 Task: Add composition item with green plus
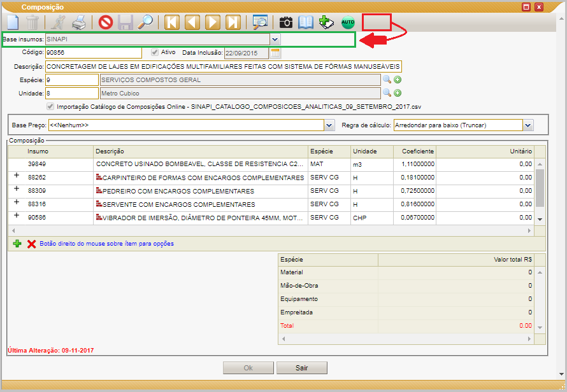pyautogui.click(x=17, y=244)
